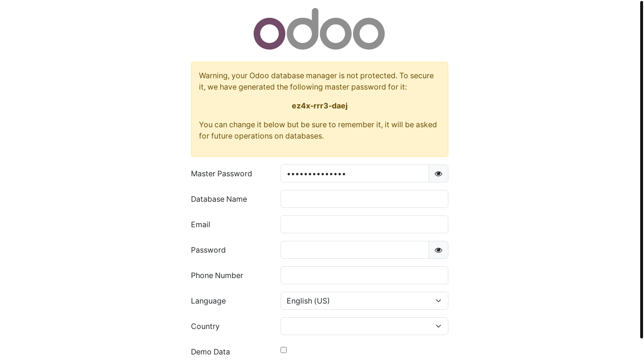Image resolution: width=644 pixels, height=362 pixels.
Task: Click the vertical page scrollbar
Action: tap(641, 170)
